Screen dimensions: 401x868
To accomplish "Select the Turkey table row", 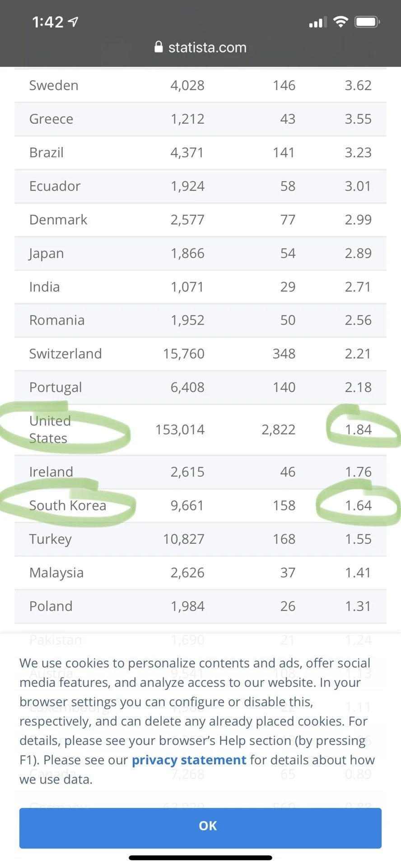I will [200, 539].
